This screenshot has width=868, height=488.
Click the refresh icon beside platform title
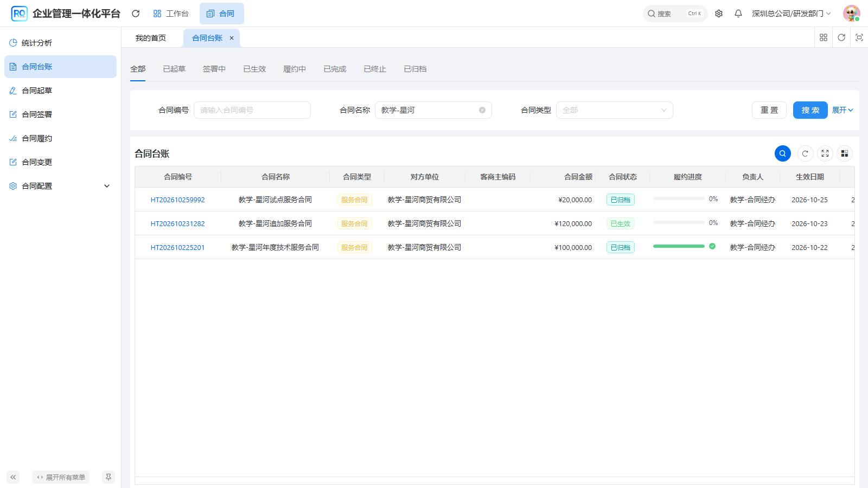(x=136, y=14)
